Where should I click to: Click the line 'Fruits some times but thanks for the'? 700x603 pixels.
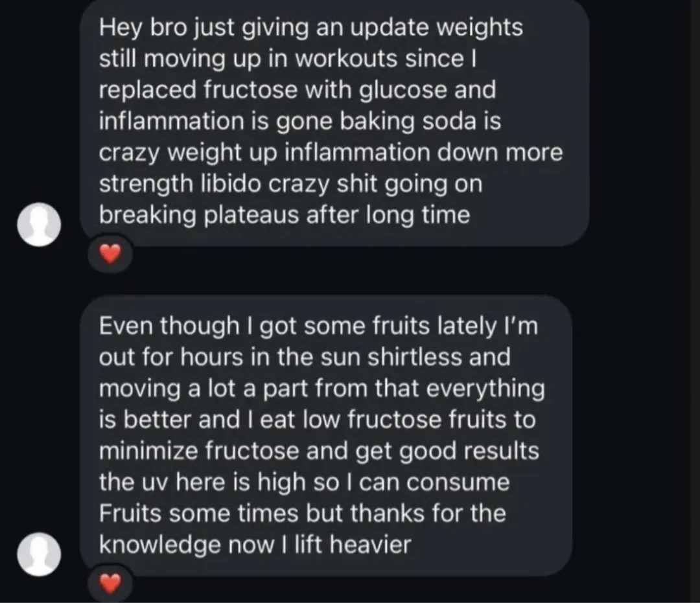point(302,514)
